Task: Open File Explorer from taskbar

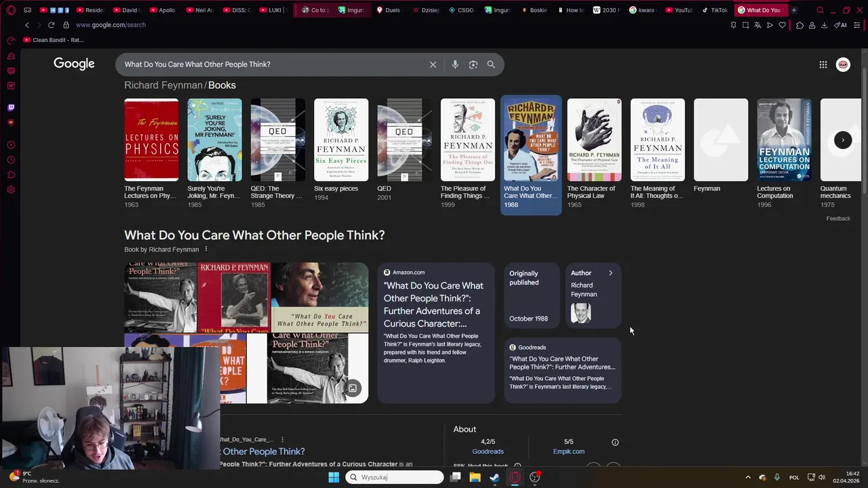Action: click(475, 477)
